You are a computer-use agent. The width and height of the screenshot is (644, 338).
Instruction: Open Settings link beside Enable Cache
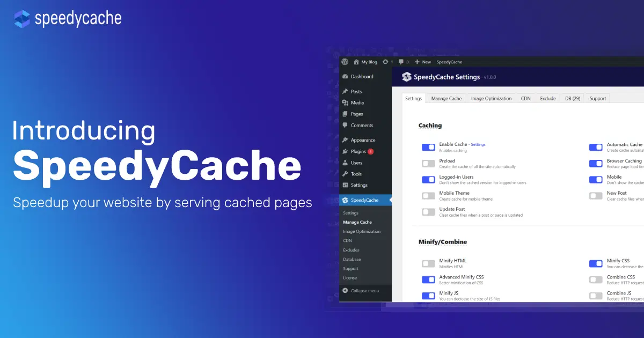(478, 144)
